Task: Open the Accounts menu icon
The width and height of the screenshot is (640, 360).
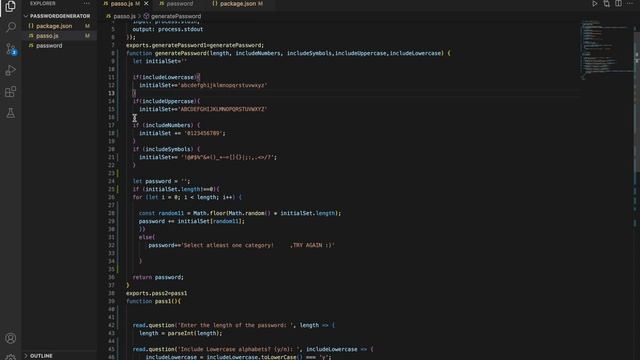Action: (11, 338)
